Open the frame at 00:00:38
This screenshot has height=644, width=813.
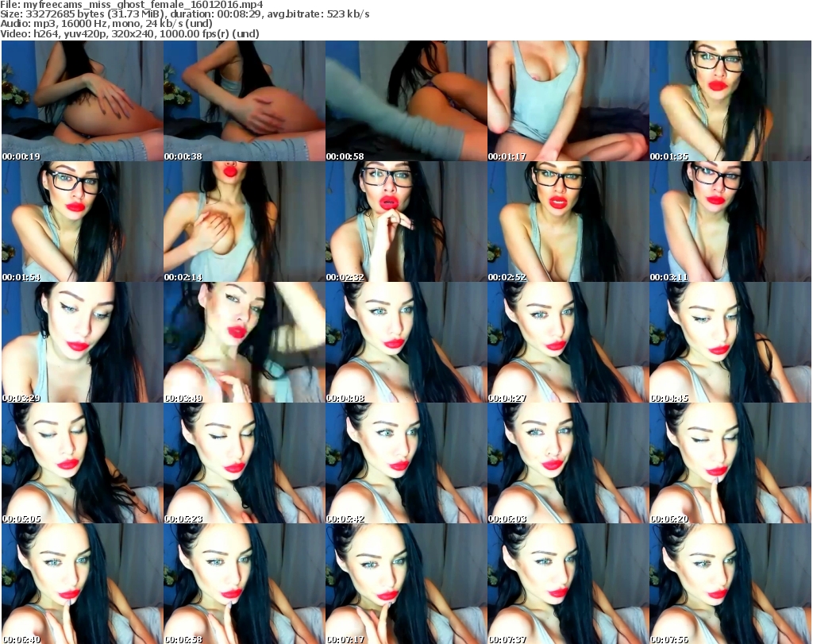[x=245, y=101]
